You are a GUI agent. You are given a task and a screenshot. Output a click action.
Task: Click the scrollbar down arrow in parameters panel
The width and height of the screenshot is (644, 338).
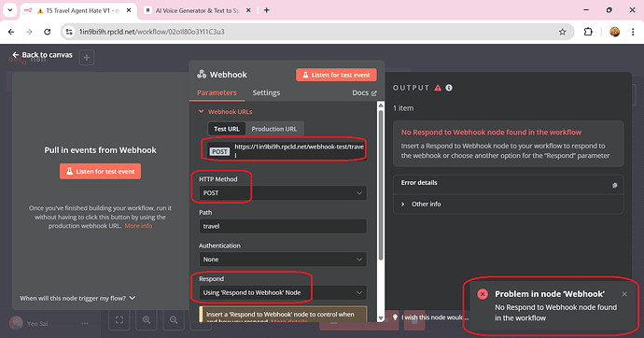coord(381,318)
